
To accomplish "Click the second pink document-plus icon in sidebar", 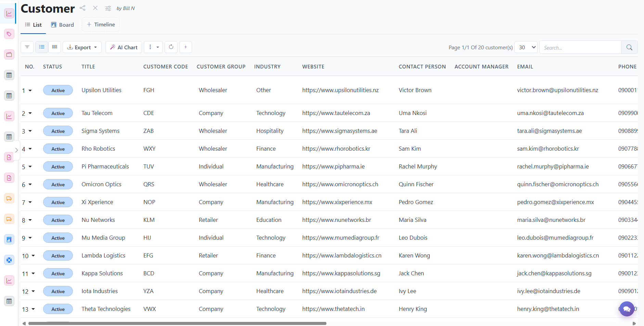I will click(x=9, y=178).
